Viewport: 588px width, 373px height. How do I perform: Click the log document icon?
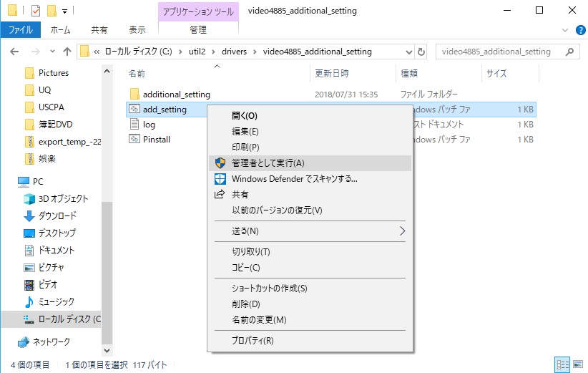pos(134,124)
